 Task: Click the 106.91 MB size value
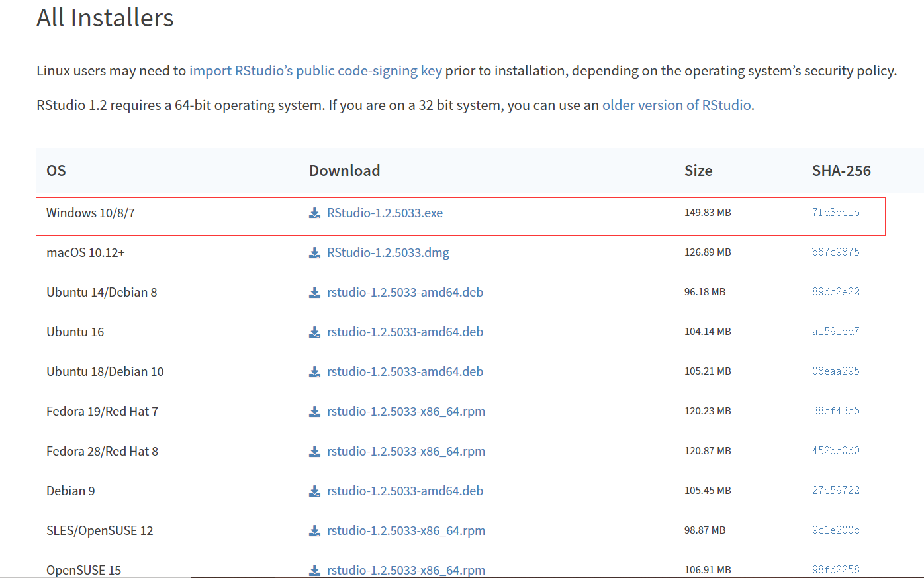tap(708, 570)
